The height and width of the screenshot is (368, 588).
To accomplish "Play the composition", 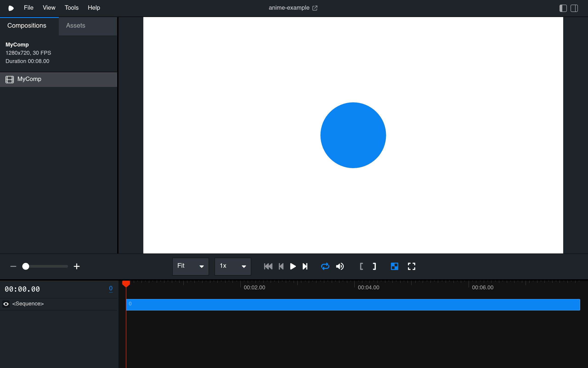I will [x=293, y=266].
